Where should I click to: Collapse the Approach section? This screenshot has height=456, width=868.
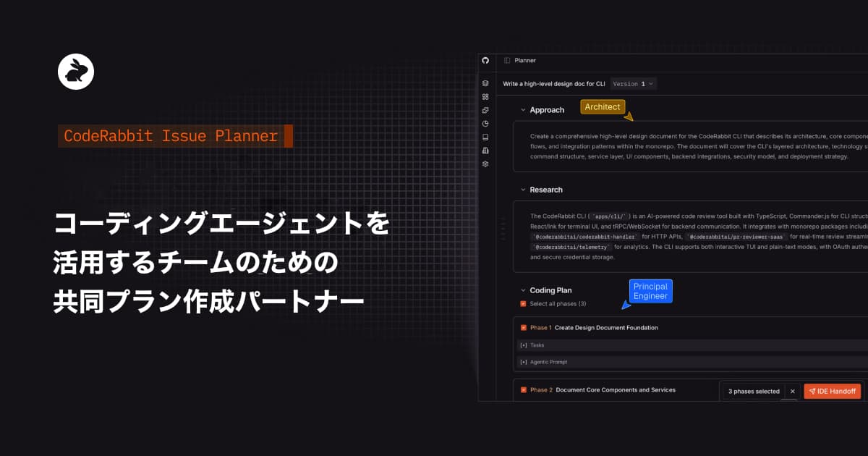tap(524, 109)
